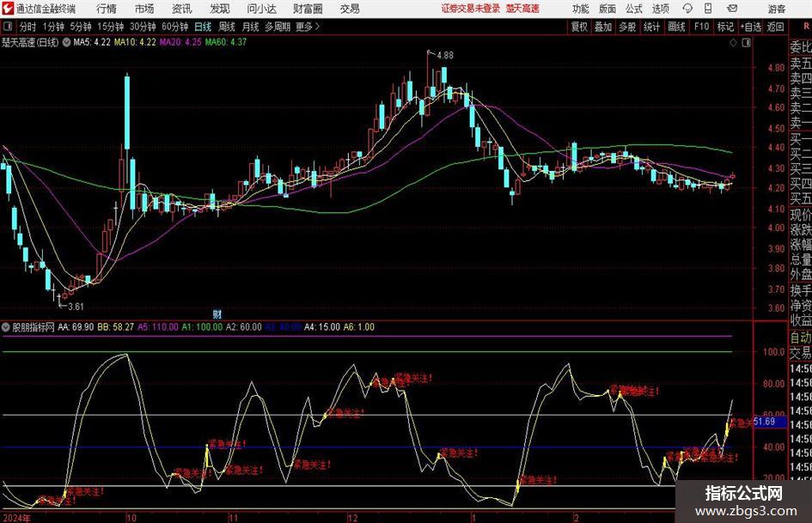
Task: Open the mail envelope icon
Action: [732, 9]
